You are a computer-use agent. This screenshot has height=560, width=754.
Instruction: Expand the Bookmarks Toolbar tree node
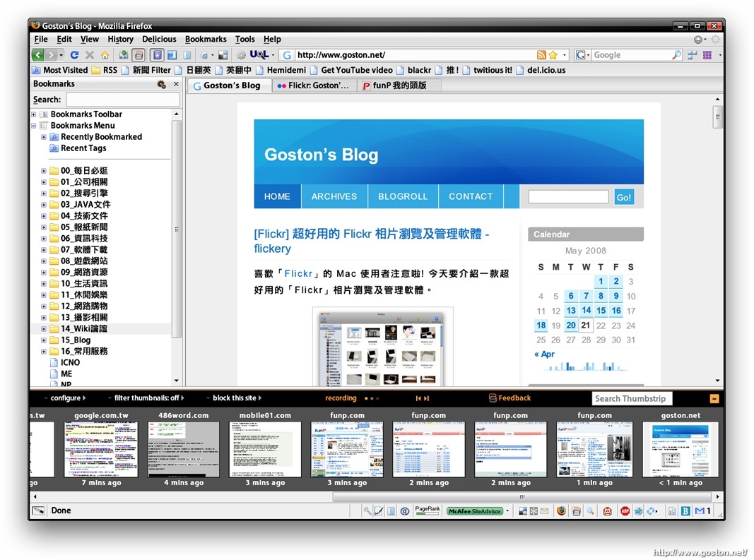tap(34, 114)
